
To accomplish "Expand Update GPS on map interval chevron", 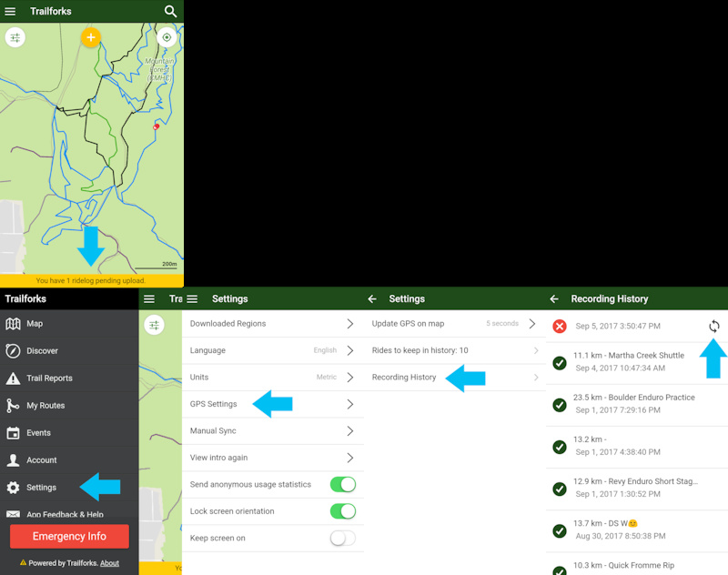I will pyautogui.click(x=532, y=324).
